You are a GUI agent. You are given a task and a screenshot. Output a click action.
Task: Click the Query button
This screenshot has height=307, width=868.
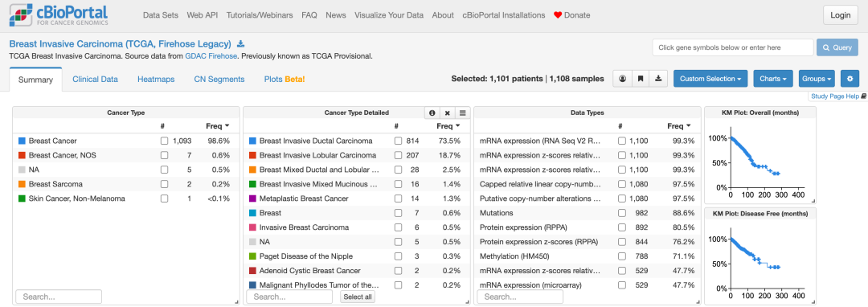pyautogui.click(x=837, y=47)
